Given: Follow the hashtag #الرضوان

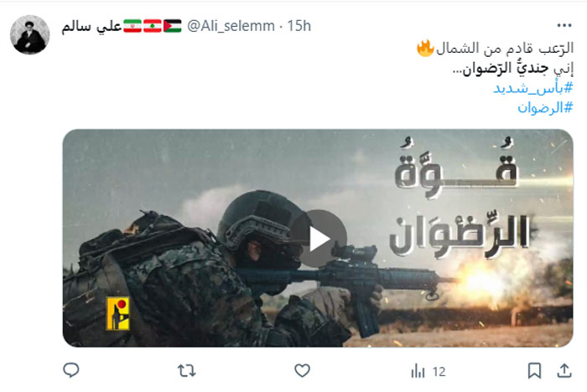Looking at the screenshot, I should pos(545,108).
